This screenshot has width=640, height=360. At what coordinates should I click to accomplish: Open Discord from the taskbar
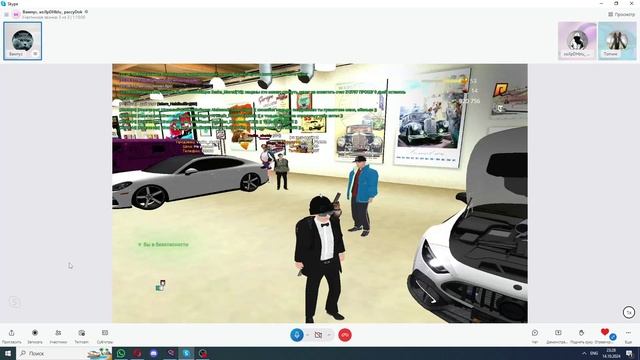(x=154, y=353)
